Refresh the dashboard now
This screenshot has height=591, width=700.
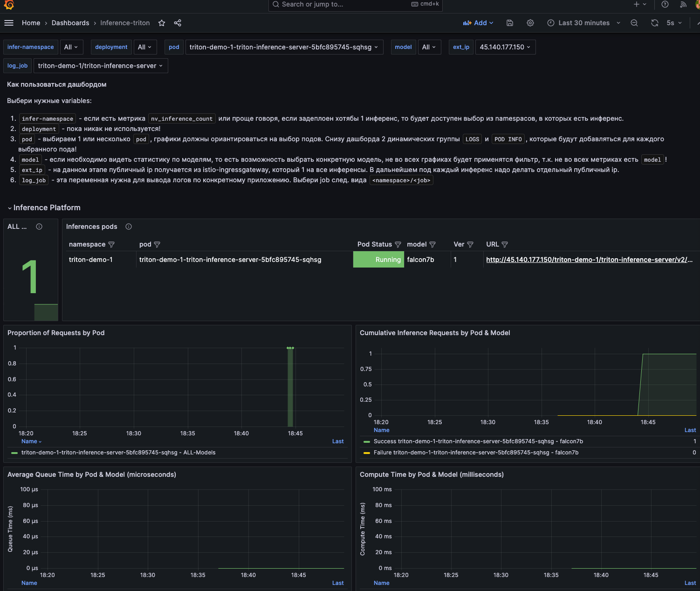pos(655,23)
